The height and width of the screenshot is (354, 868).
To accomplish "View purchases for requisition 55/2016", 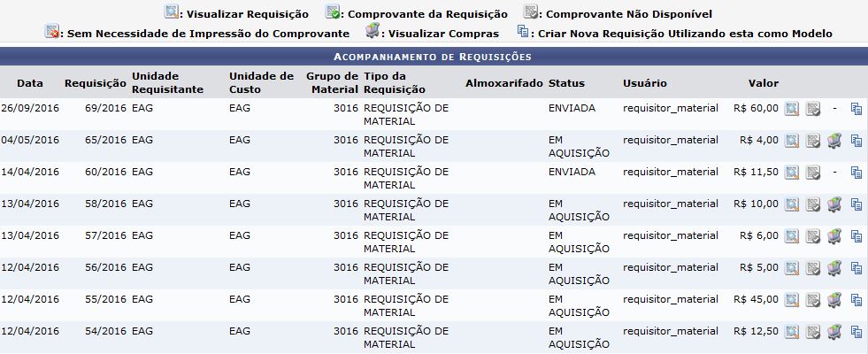I will [x=834, y=300].
